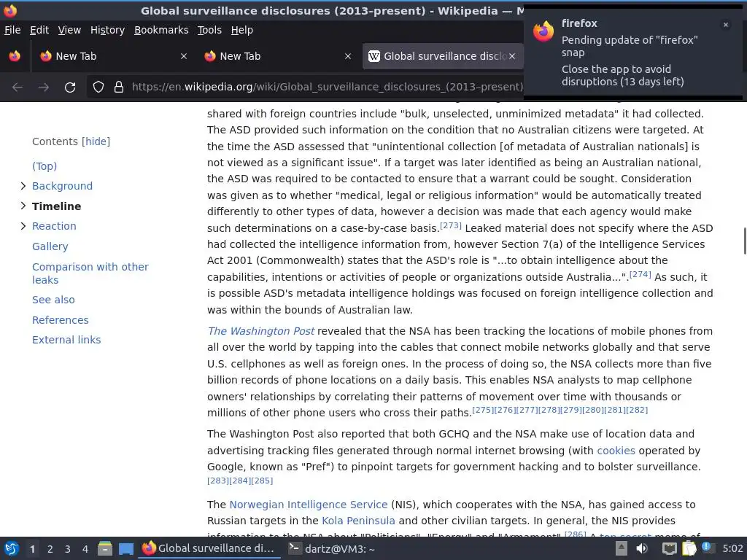The image size is (747, 560).
Task: Switch to the first New Tab
Action: tap(113, 56)
